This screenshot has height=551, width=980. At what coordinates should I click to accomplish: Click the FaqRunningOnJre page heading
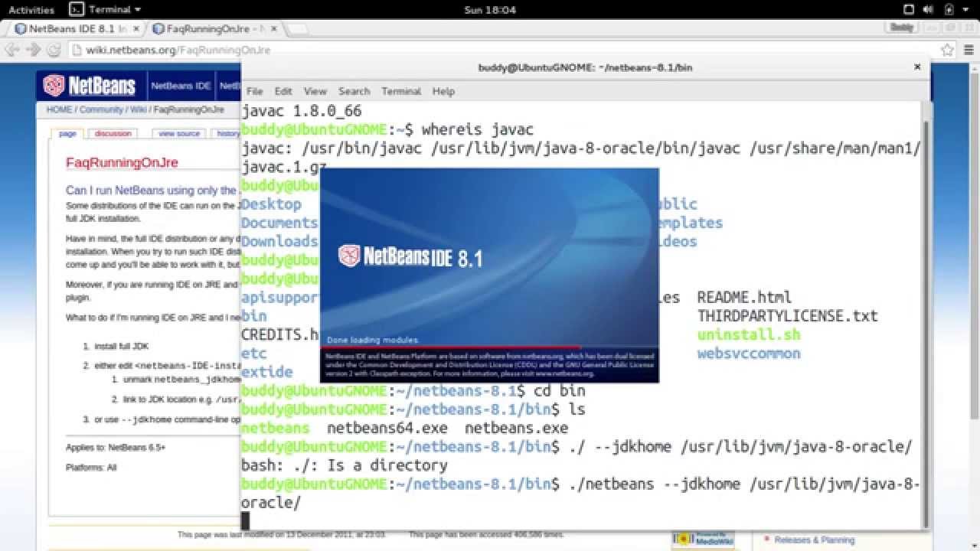[122, 163]
